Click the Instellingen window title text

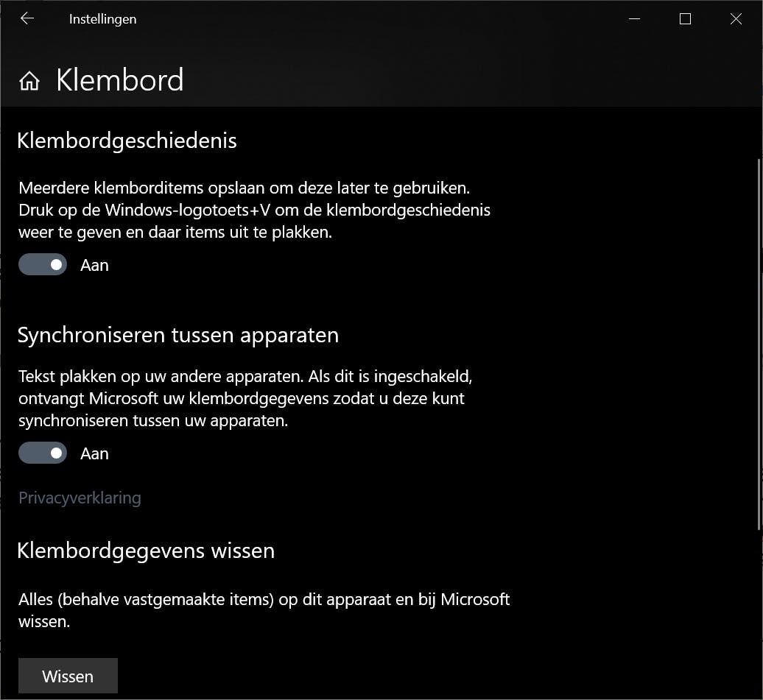pos(102,19)
